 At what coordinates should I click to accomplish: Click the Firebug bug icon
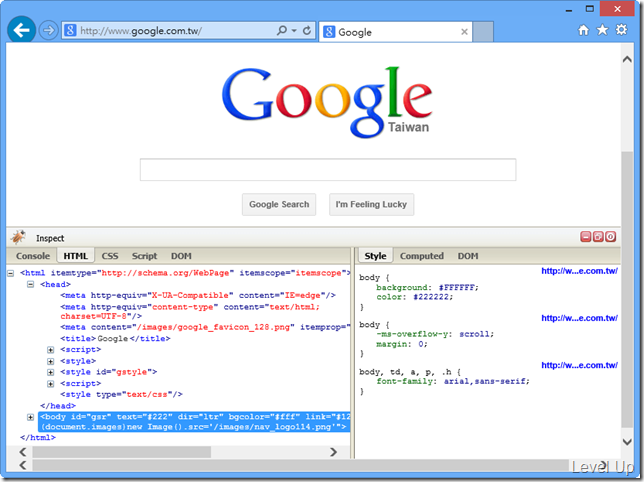pos(18,237)
